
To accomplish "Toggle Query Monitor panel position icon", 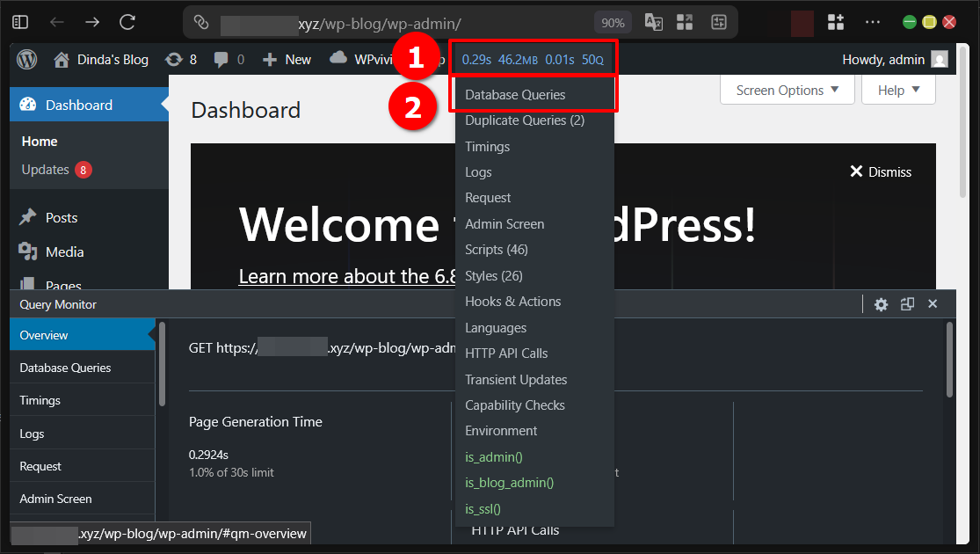I will point(907,303).
